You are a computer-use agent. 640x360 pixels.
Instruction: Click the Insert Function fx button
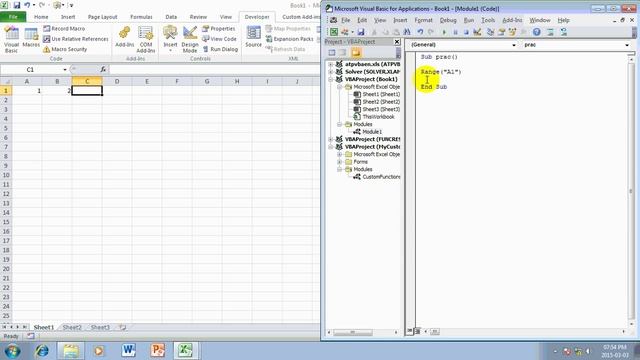coord(103,69)
